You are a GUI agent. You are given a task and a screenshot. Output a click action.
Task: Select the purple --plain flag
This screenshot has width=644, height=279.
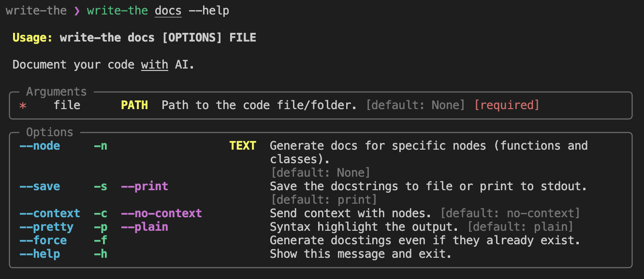click(x=145, y=227)
